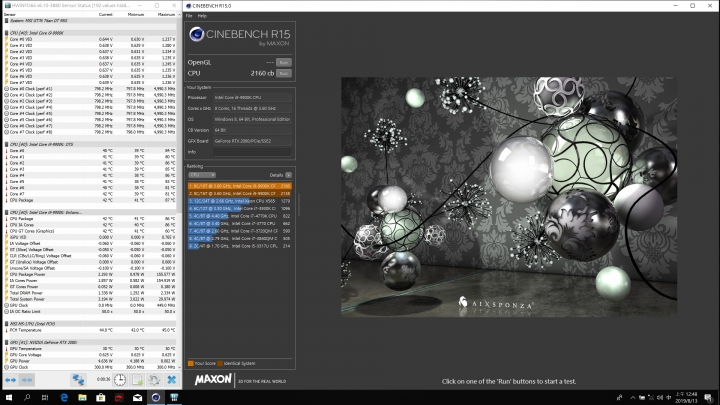Image resolution: width=720 pixels, height=405 pixels.
Task: Open HWiNFO sensor settings gear icon
Action: (x=154, y=380)
